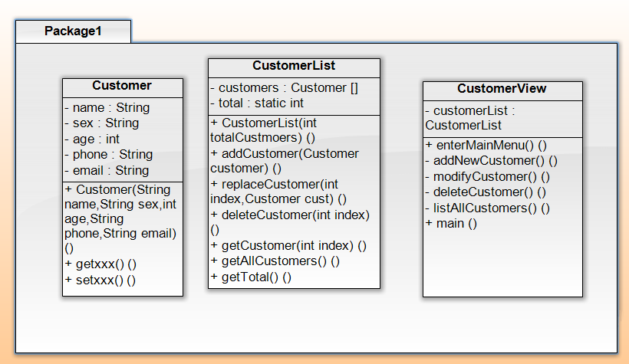The height and width of the screenshot is (364, 629).
Task: Select the getAllCustomers() operation
Action: (x=275, y=261)
